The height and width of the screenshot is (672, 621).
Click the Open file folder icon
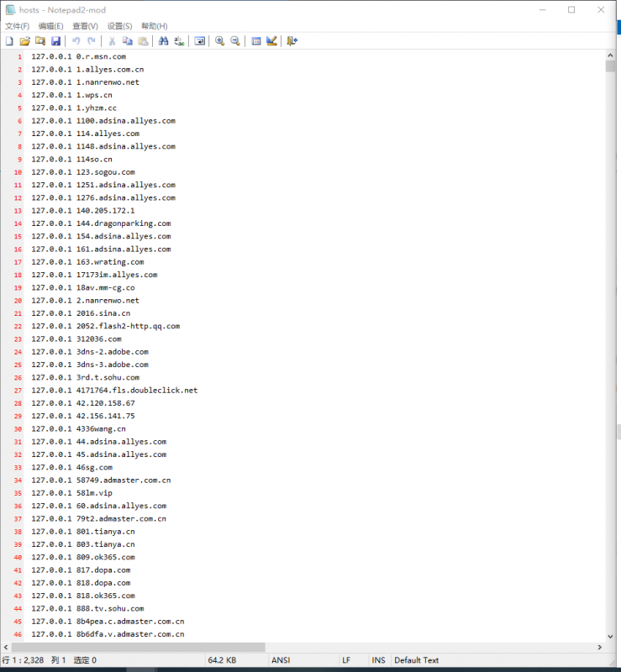[x=24, y=40]
